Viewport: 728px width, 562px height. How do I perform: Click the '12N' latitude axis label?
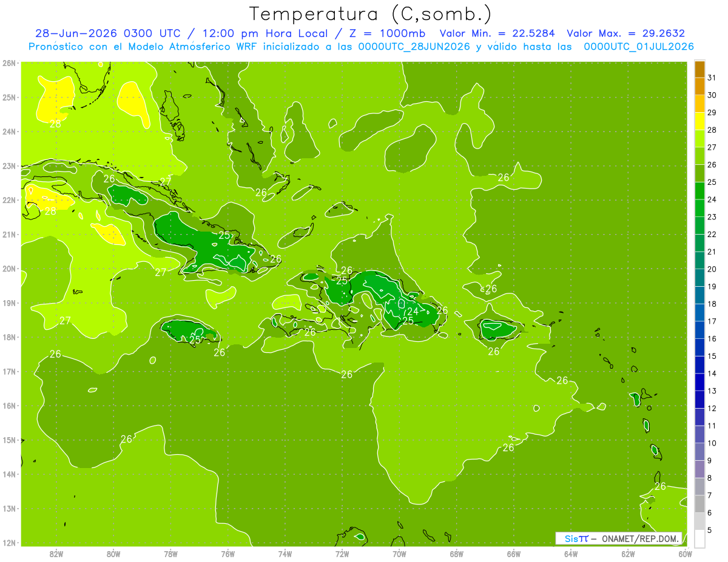click(9, 543)
